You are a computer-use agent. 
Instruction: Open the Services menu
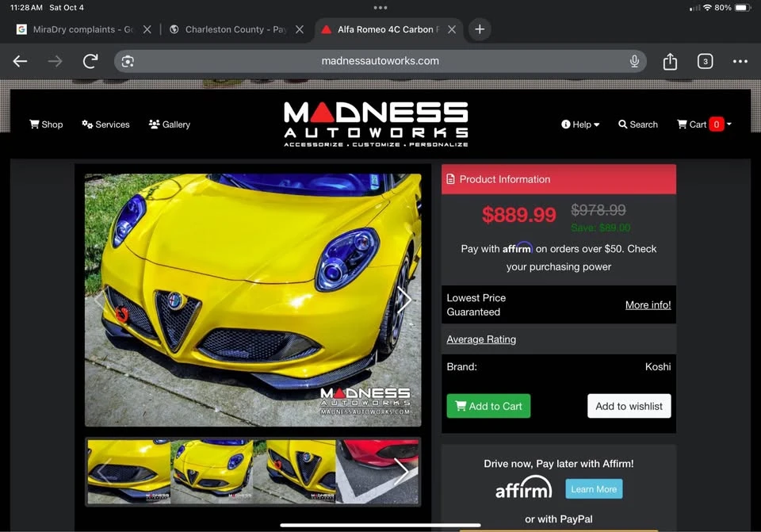(x=105, y=124)
